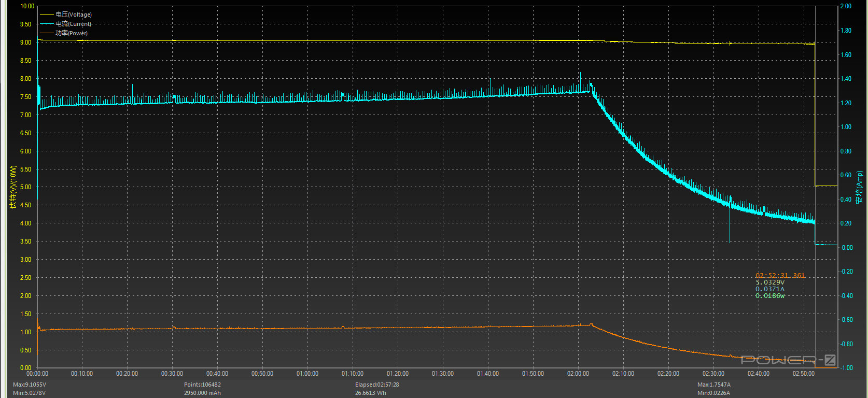Image resolution: width=868 pixels, height=398 pixels.
Task: Click the Elapsed:02:57:28 status value
Action: pyautogui.click(x=377, y=385)
